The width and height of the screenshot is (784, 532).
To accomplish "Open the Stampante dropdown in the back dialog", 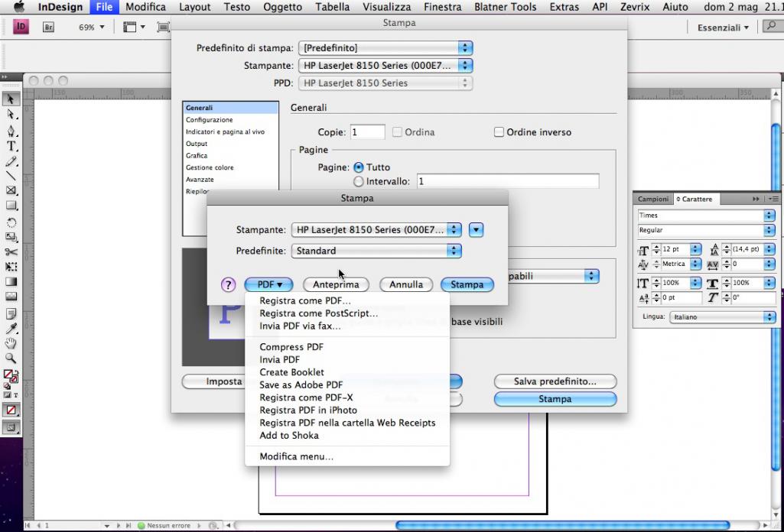I will [x=385, y=66].
